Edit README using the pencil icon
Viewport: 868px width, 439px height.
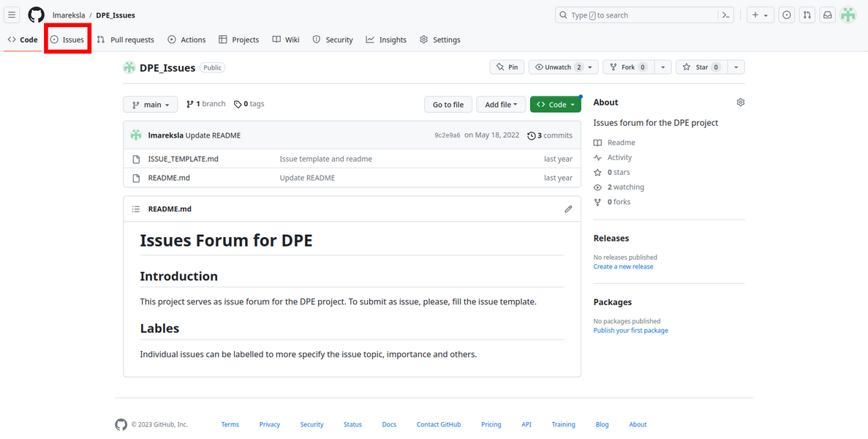[x=568, y=209]
